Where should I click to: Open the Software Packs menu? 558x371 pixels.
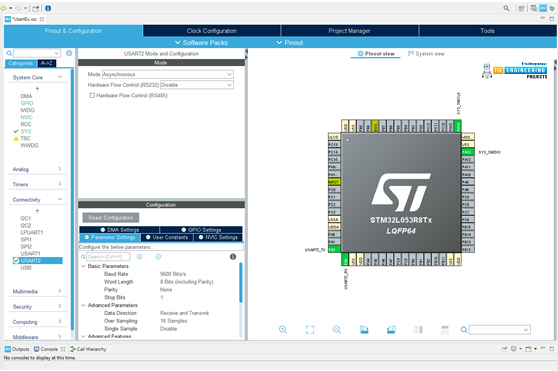coord(201,43)
